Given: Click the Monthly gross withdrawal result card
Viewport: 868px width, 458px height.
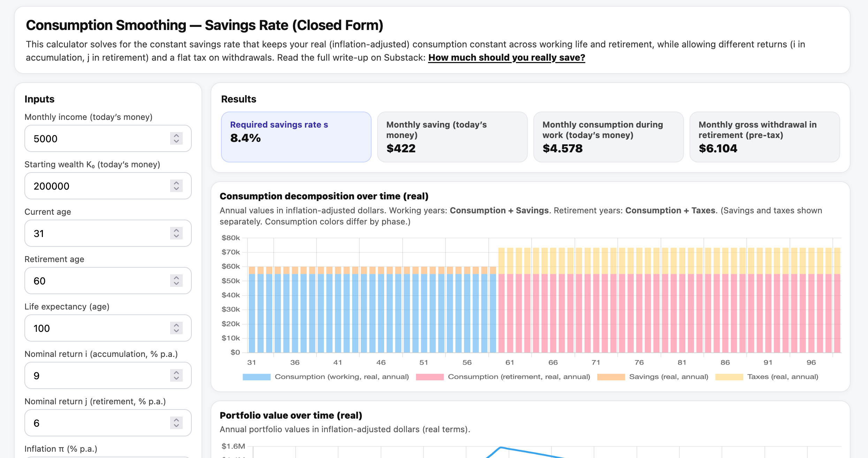Looking at the screenshot, I should 764,137.
